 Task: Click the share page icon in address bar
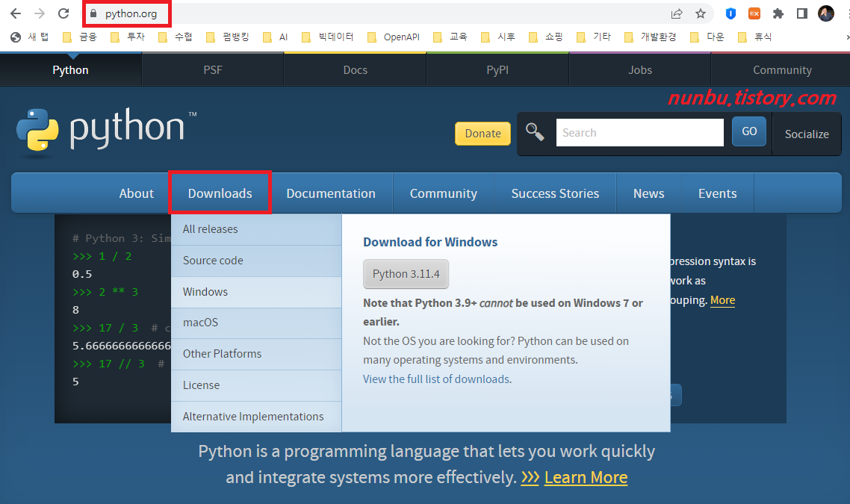(x=677, y=13)
